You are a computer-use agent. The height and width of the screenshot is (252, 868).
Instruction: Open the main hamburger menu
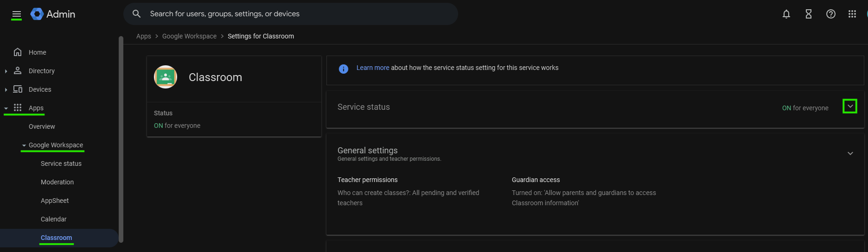click(17, 14)
